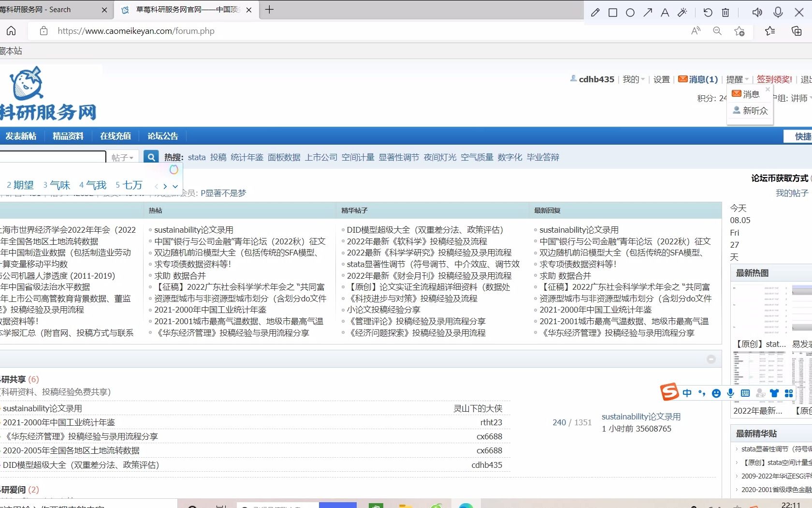Close the Search browser tab
Viewport: 812px width, 508px height.
click(104, 10)
